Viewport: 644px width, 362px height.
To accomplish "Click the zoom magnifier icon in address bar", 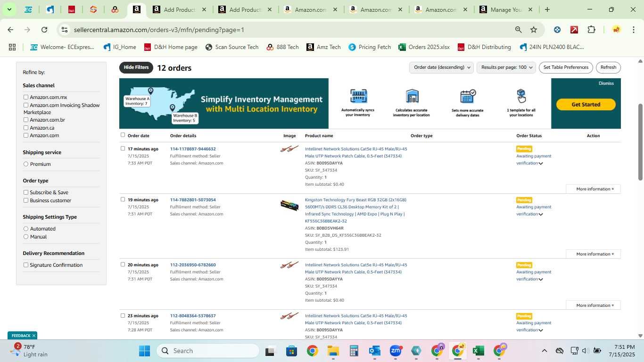I will (518, 30).
